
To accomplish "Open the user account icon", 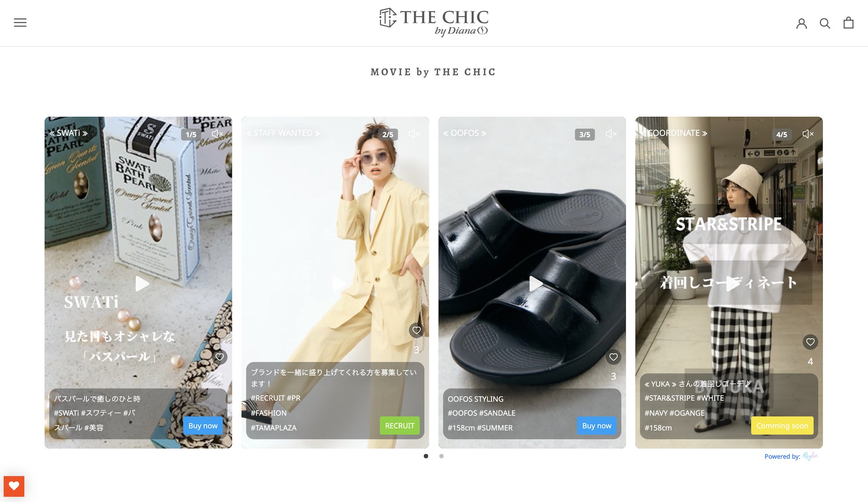I will 801,23.
